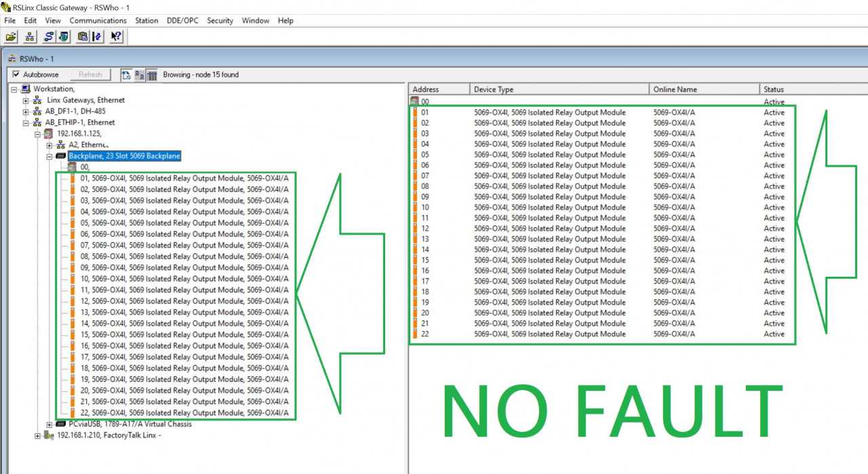Click the RSWho window title icon
The width and height of the screenshot is (868, 474).
point(12,58)
